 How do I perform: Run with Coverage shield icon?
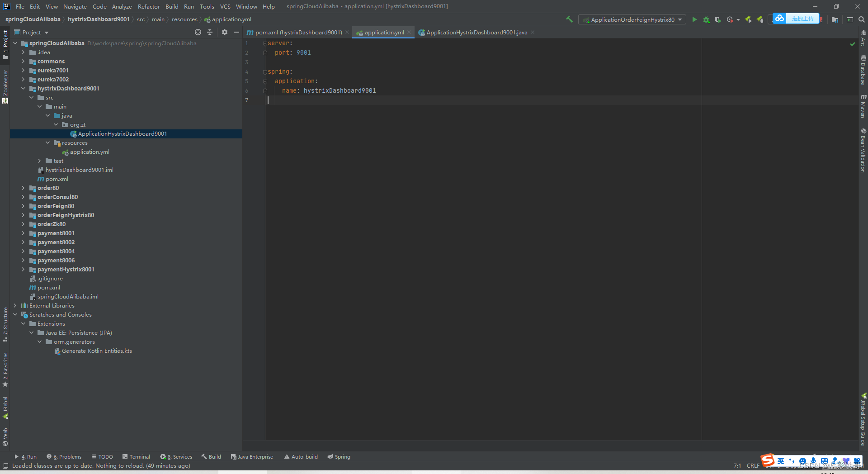pyautogui.click(x=718, y=19)
